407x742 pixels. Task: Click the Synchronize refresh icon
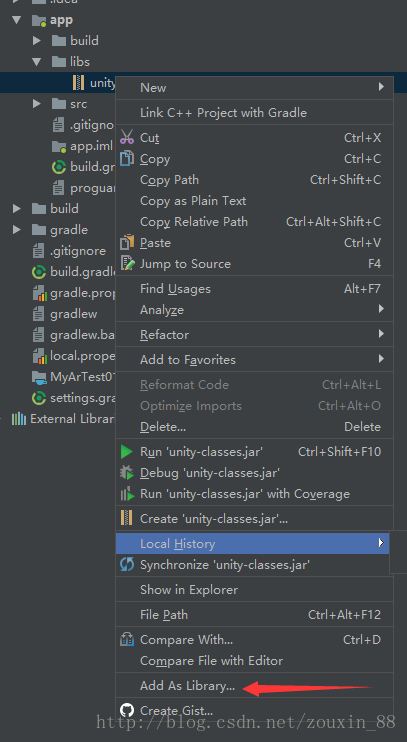click(x=127, y=565)
